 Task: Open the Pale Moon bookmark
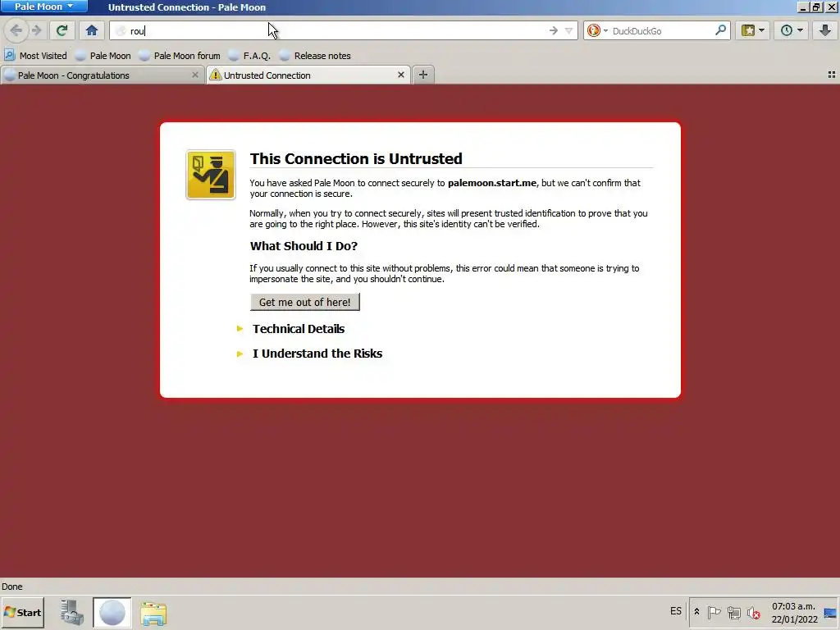point(103,56)
